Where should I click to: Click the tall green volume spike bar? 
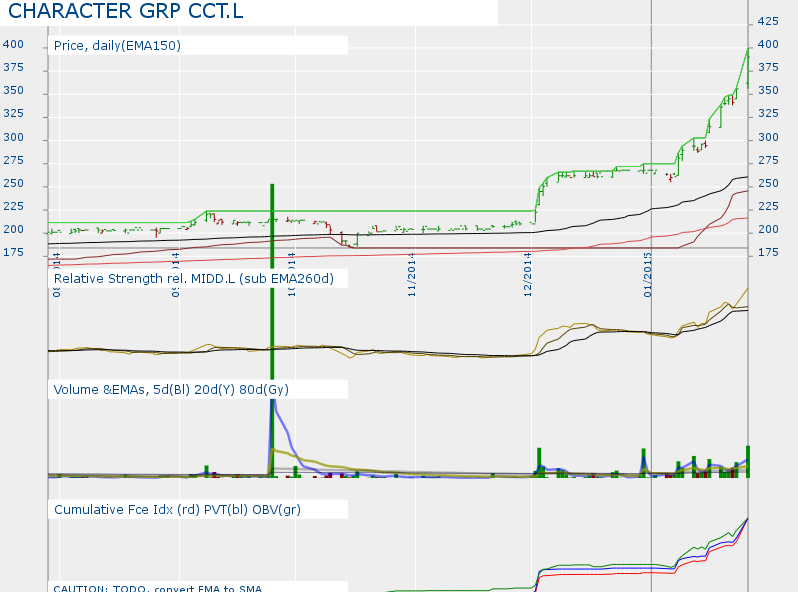pos(272,331)
